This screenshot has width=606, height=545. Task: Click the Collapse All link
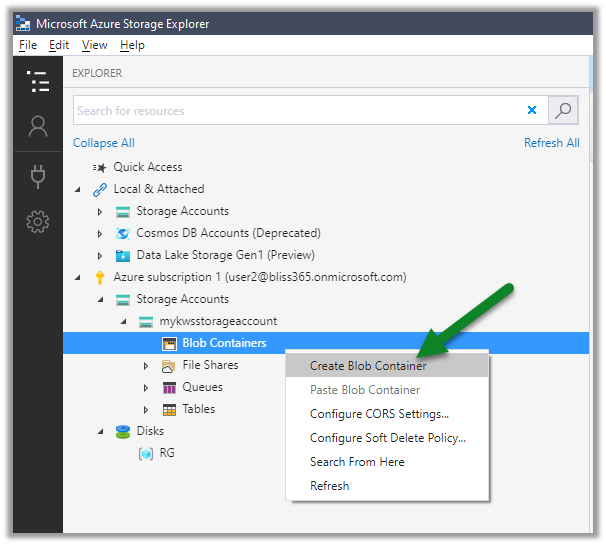(x=104, y=143)
